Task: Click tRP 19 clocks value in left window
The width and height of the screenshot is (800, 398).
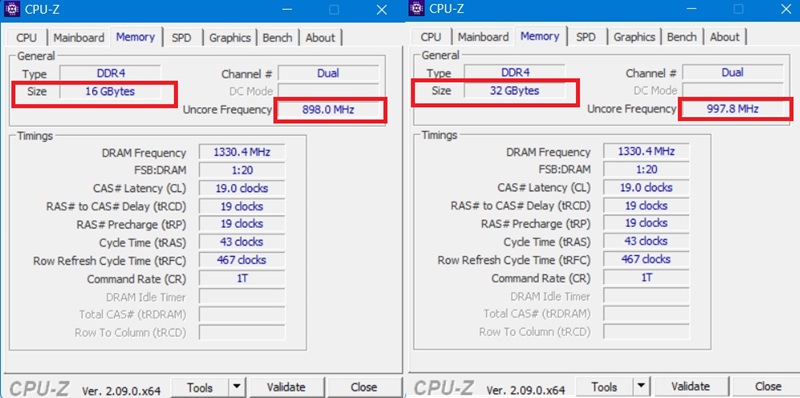Action: click(242, 224)
